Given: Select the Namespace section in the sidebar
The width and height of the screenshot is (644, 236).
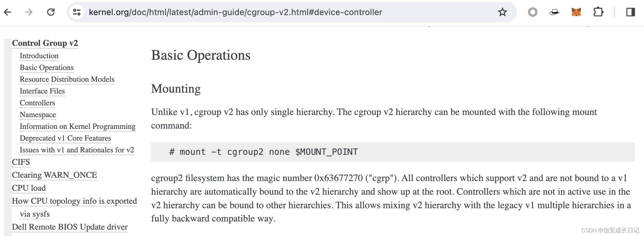Looking at the screenshot, I should point(37,115).
